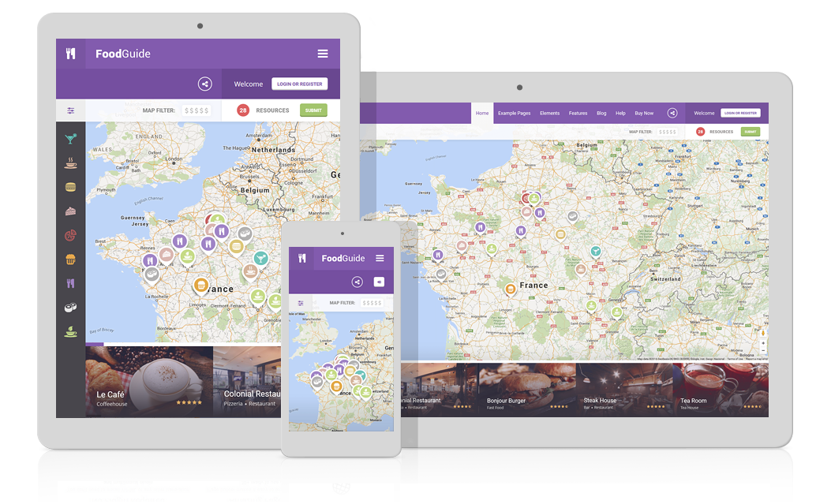Click Welcome text on large tablet
The width and height of the screenshot is (816, 504).
click(x=249, y=84)
